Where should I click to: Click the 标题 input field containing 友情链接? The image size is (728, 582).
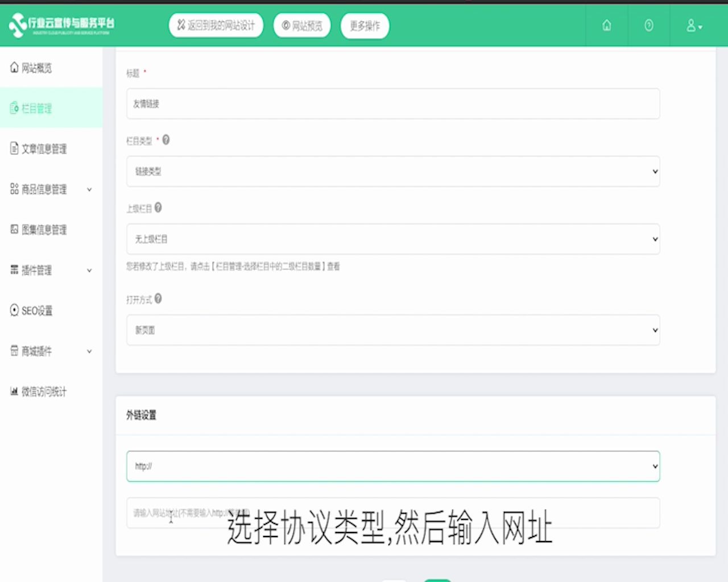(393, 103)
